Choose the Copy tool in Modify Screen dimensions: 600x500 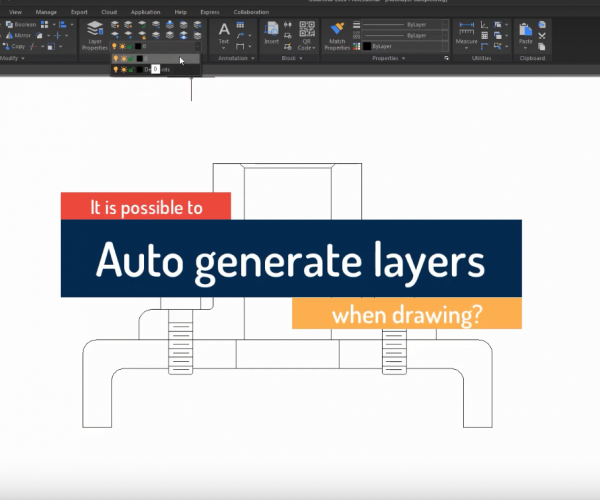point(14,46)
